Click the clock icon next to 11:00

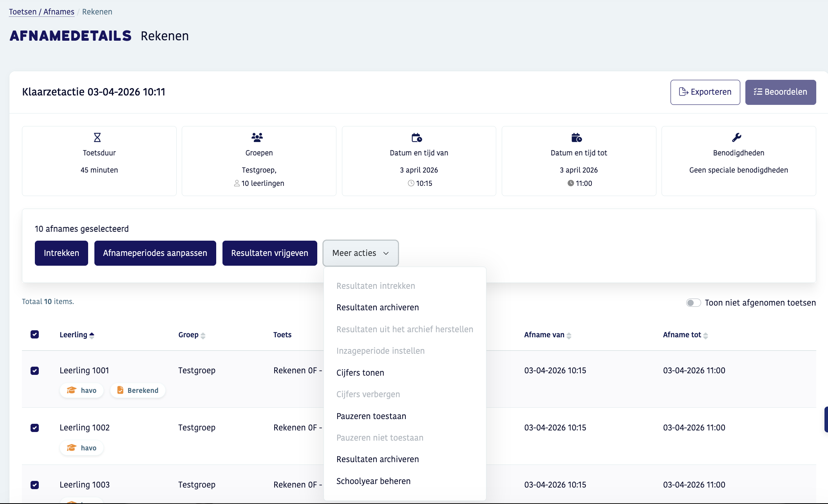coord(571,183)
